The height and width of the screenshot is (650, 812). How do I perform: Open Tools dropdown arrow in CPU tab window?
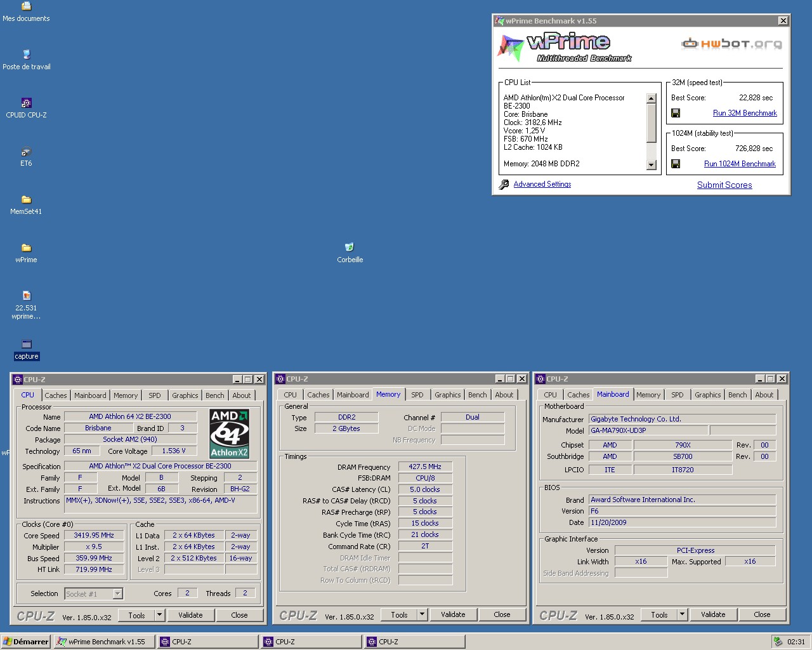159,615
